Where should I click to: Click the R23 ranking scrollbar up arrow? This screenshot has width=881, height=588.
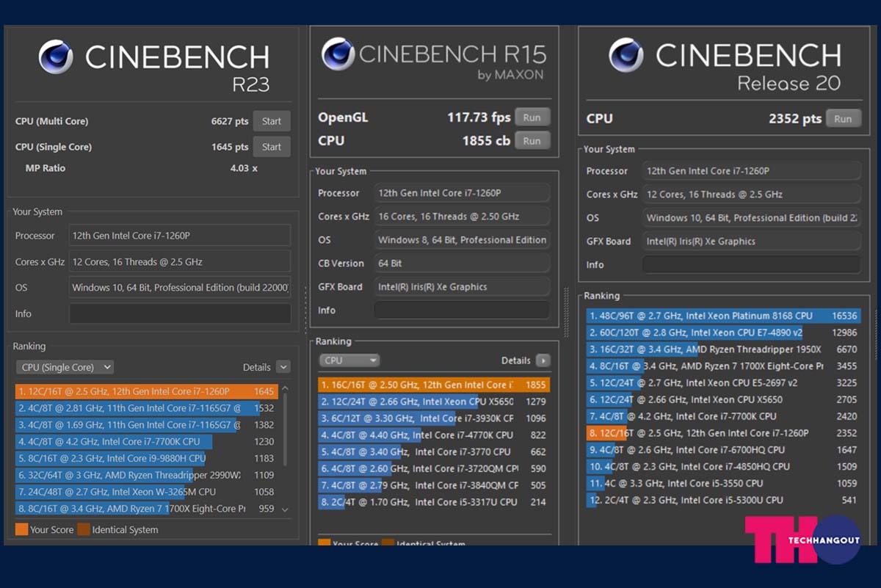(x=286, y=388)
